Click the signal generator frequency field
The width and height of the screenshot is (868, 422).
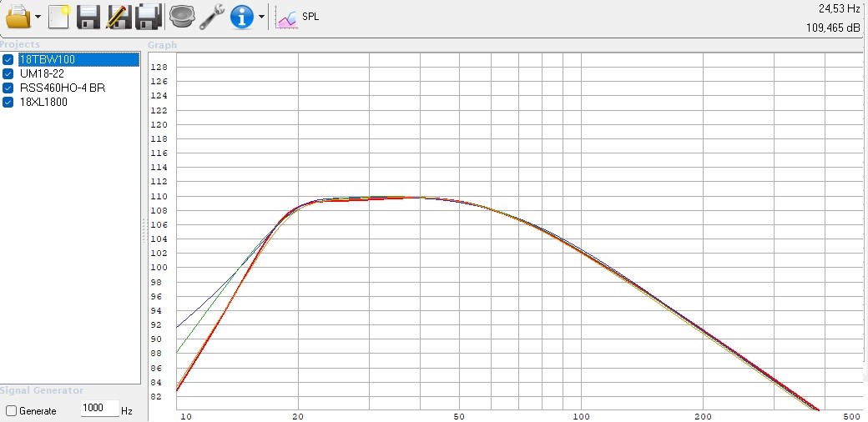99,410
